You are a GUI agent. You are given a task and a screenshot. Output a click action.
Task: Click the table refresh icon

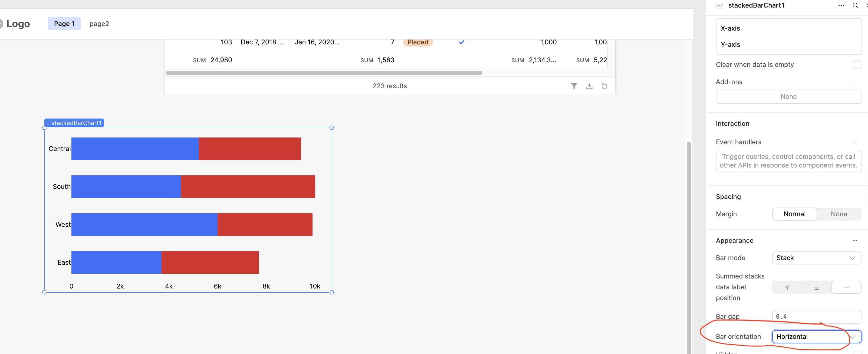604,86
